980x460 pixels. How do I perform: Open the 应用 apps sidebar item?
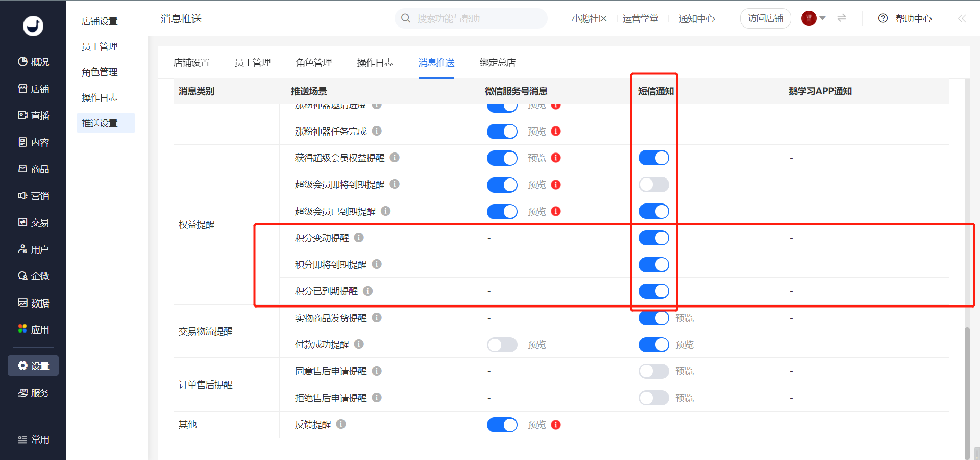tap(33, 329)
